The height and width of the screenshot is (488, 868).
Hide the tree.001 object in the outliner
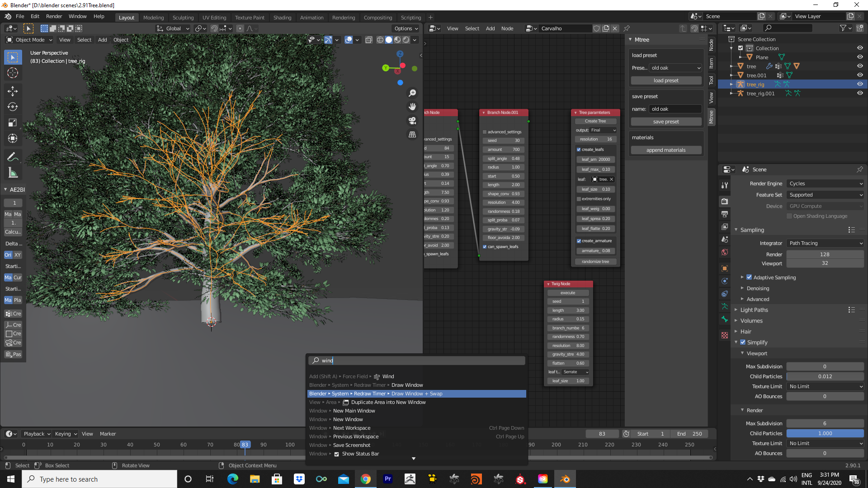[860, 75]
